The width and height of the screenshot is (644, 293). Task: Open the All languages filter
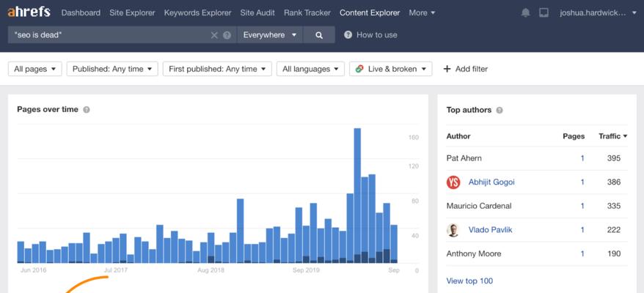click(x=310, y=69)
